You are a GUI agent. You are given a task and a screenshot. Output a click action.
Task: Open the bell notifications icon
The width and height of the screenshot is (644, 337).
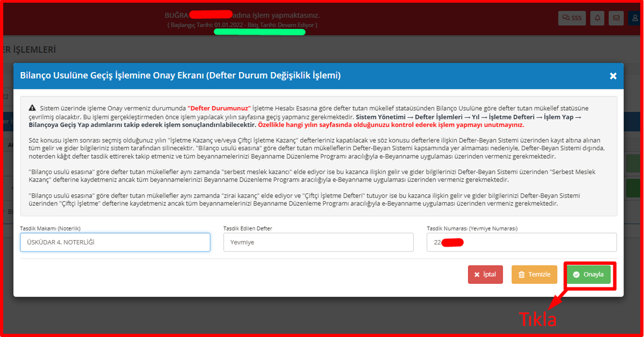[x=597, y=18]
